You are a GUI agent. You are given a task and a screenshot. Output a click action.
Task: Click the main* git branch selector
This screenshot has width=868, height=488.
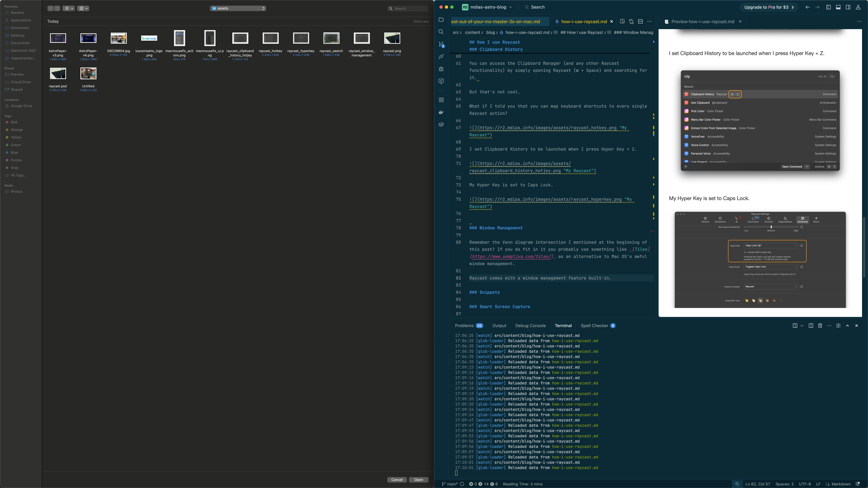coord(450,484)
